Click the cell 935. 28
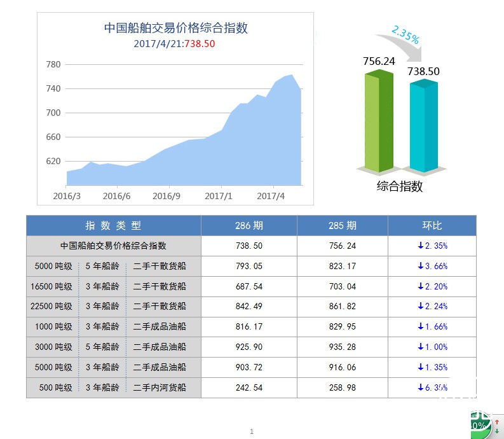 pos(343,347)
